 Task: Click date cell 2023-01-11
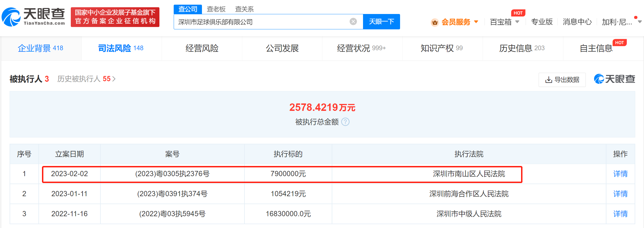click(x=69, y=194)
